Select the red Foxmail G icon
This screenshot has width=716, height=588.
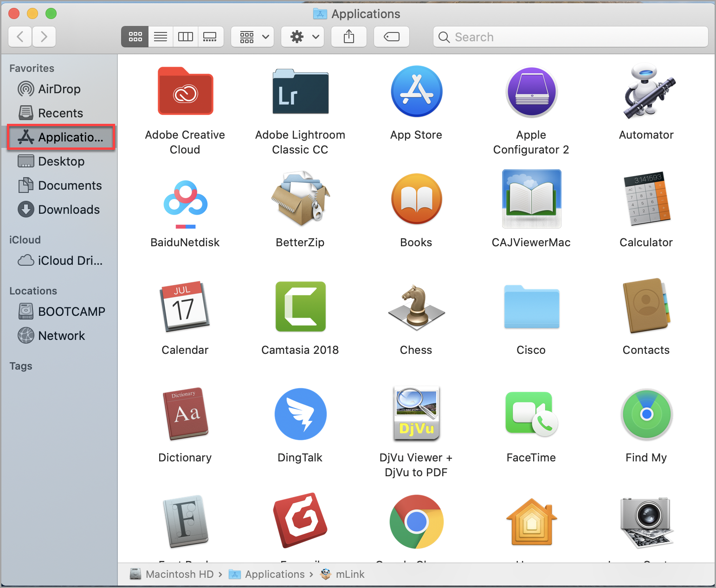(300, 520)
